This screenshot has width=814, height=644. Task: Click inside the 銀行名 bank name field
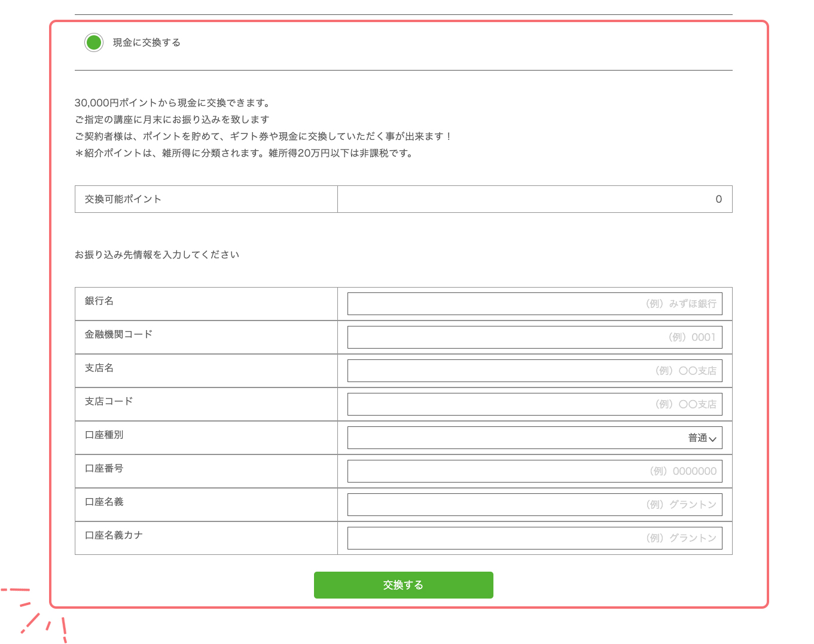(x=535, y=303)
